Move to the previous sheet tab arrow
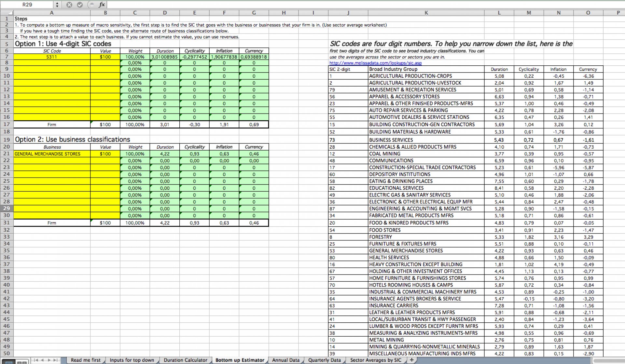The width and height of the screenshot is (625, 364). (42, 360)
